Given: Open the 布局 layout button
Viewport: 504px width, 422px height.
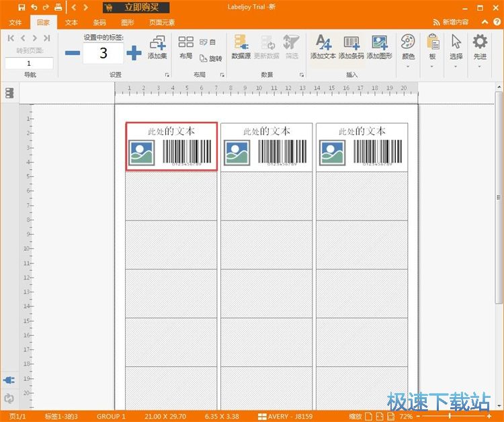Looking at the screenshot, I should (x=185, y=47).
